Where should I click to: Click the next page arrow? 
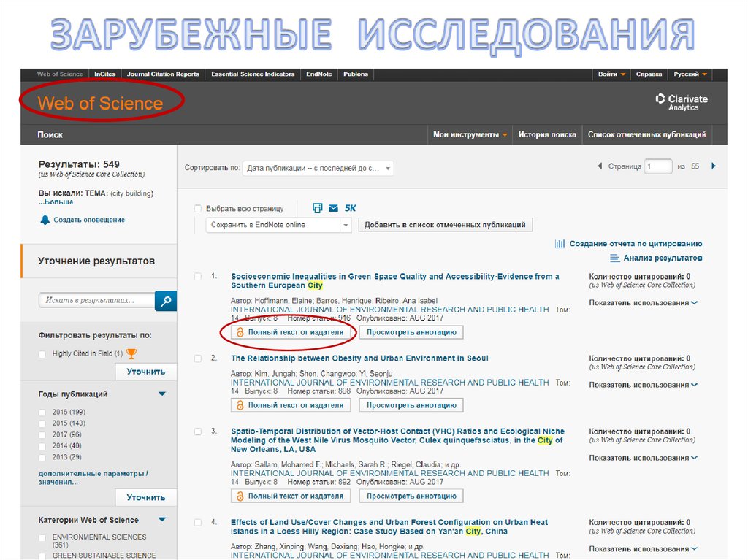[714, 166]
